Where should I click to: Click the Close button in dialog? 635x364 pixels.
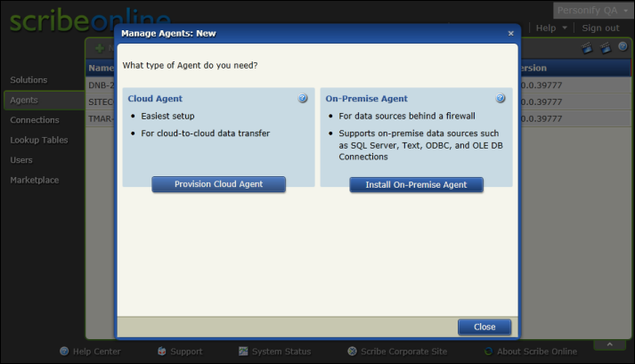[x=484, y=327]
